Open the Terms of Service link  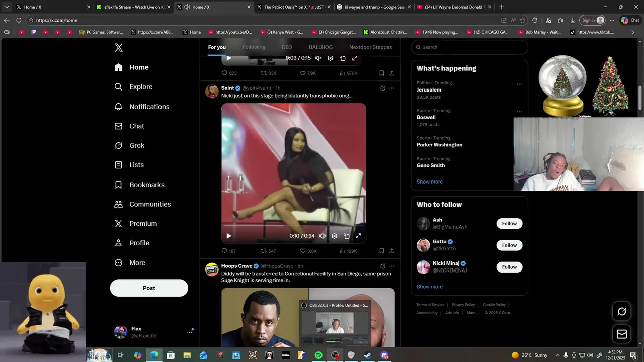(x=430, y=305)
